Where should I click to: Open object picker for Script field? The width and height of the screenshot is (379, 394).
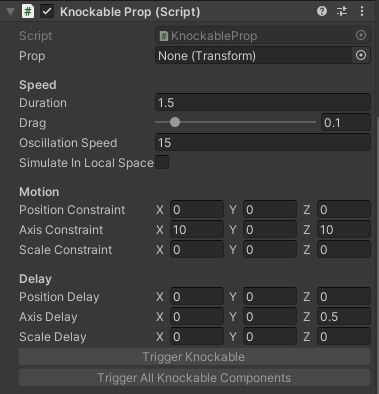click(x=361, y=35)
